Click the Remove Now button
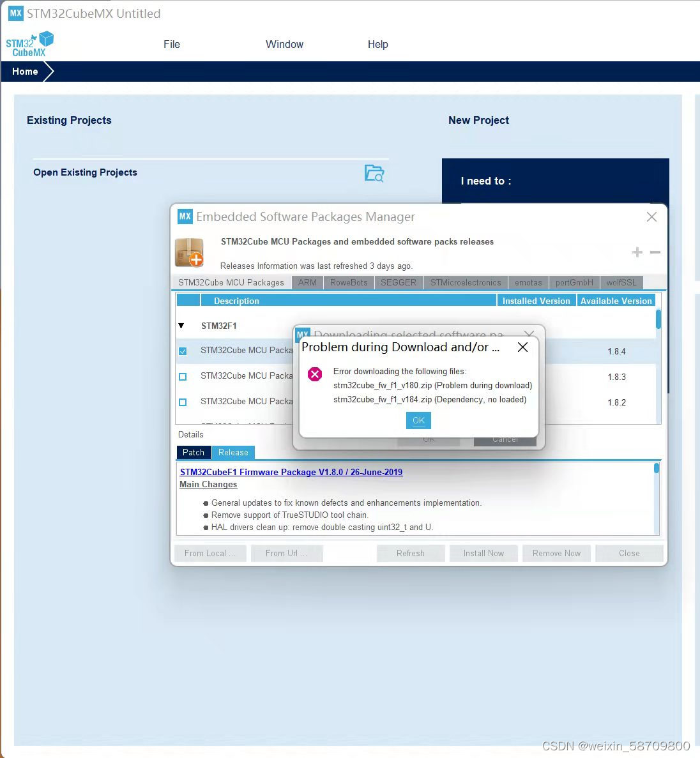 point(556,553)
